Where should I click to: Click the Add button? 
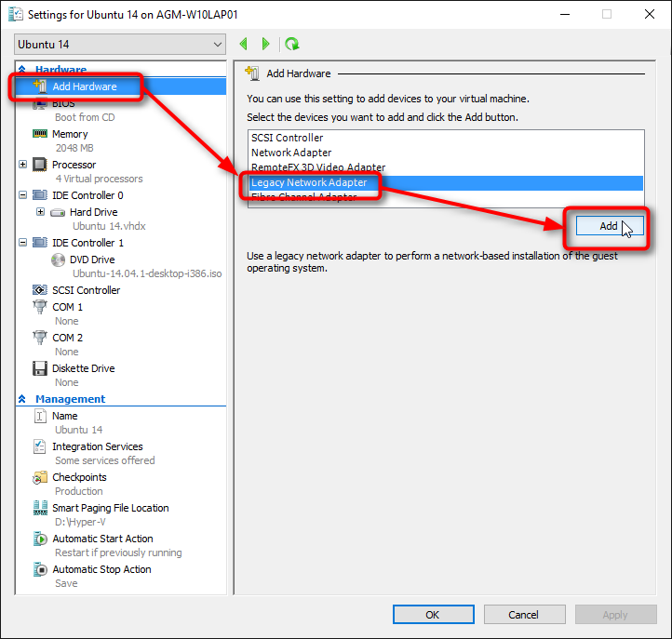pos(610,226)
